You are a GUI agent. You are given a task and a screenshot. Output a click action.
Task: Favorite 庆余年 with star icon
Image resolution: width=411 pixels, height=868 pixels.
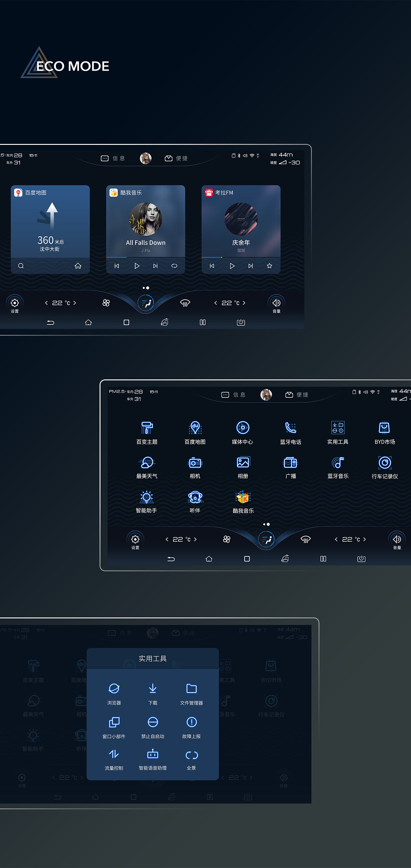[x=269, y=266]
